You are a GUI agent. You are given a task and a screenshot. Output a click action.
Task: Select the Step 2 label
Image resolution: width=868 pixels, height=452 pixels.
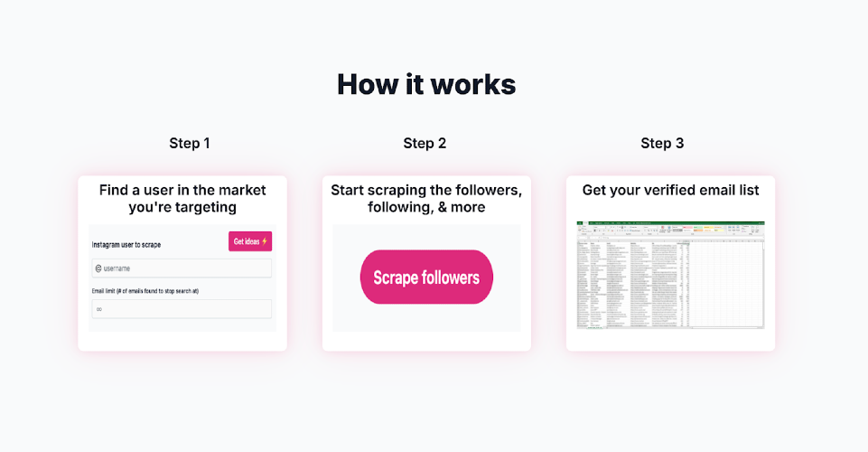(x=425, y=143)
